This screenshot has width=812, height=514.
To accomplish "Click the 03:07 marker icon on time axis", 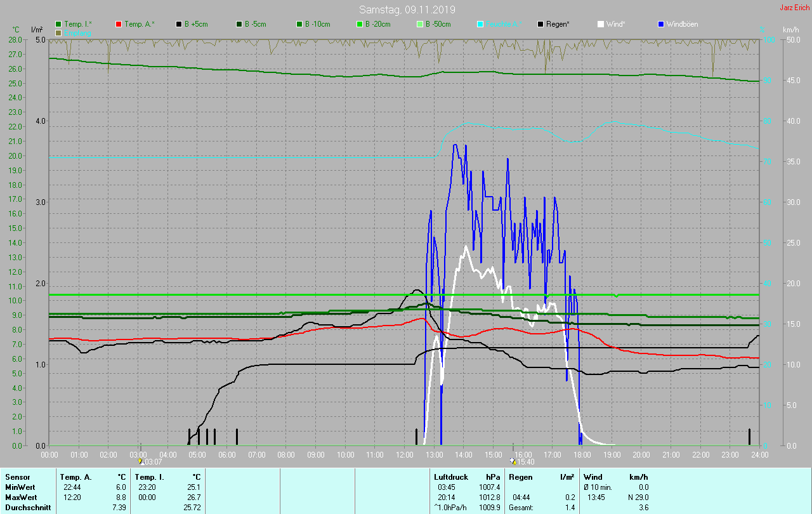I will (141, 461).
